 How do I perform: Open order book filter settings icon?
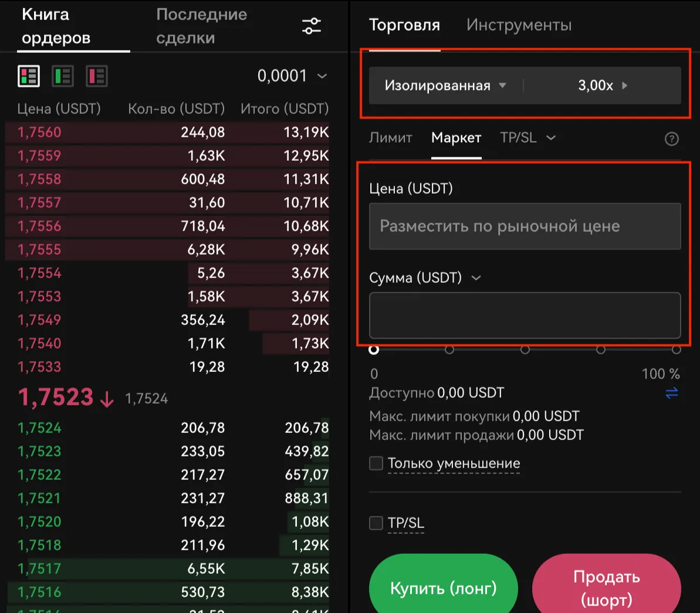pos(311,26)
